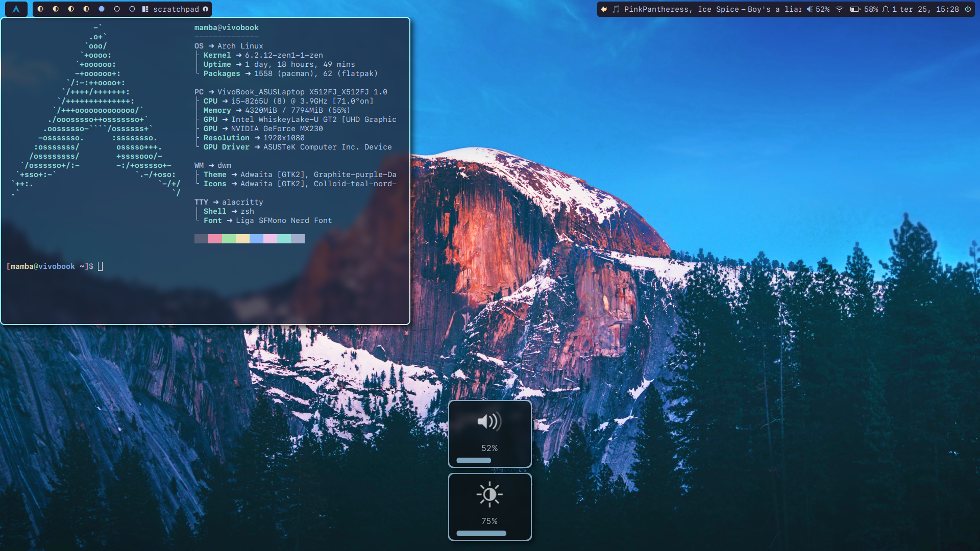
Task: Click the speaker icon on volume OSD
Action: tap(488, 422)
